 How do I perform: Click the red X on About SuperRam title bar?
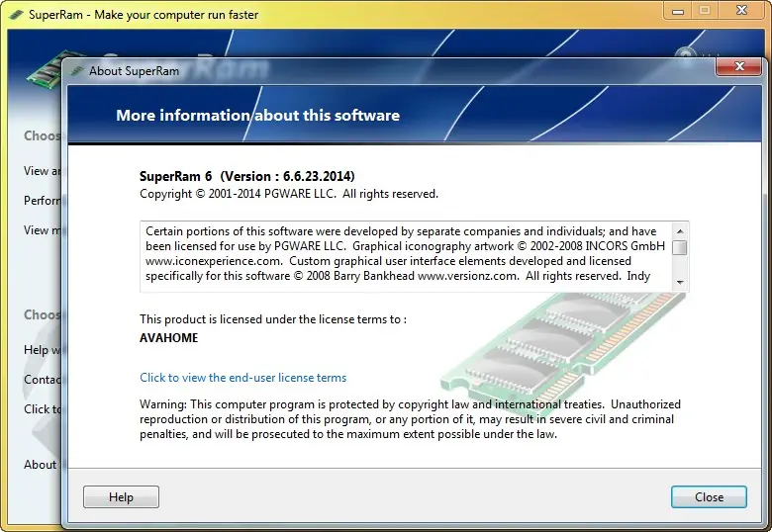(x=738, y=66)
